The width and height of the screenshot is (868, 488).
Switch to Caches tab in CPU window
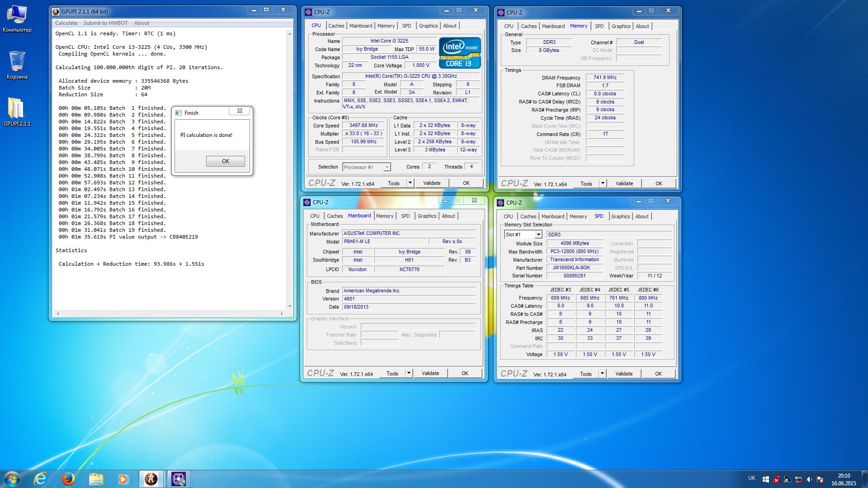(x=336, y=26)
